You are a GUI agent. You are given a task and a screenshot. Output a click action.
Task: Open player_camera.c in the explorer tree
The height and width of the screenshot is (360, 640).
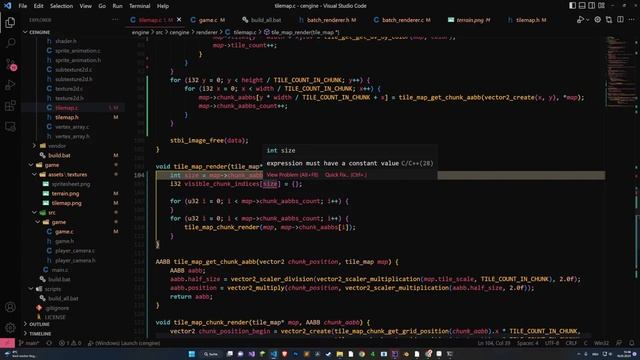pyautogui.click(x=74, y=251)
